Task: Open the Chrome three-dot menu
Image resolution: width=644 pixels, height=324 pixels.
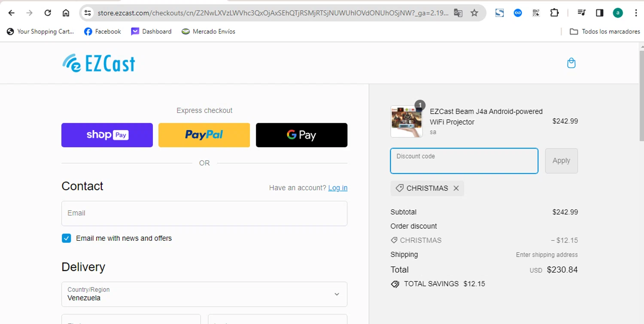Action: (636, 13)
